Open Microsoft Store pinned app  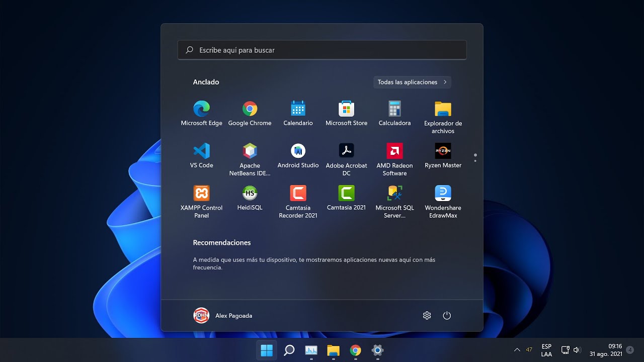346,114
